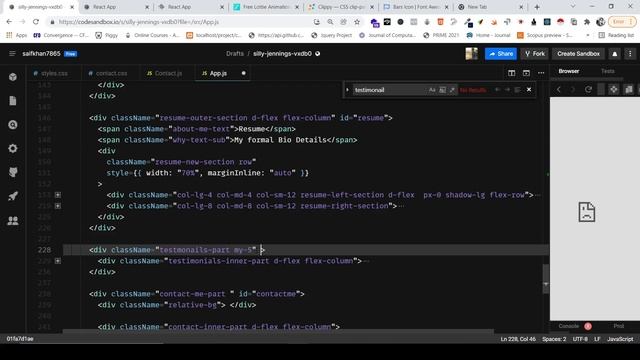The image size is (640, 360).
Task: Click the Share button
Action: click(501, 54)
